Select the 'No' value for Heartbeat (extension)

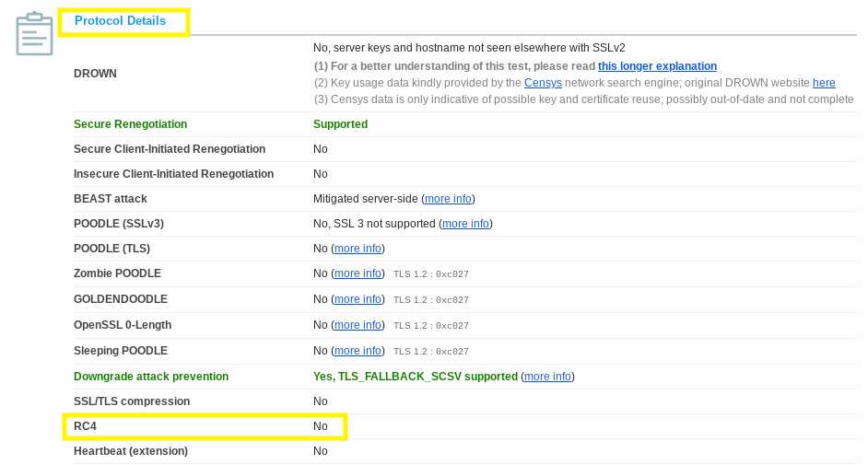click(321, 451)
